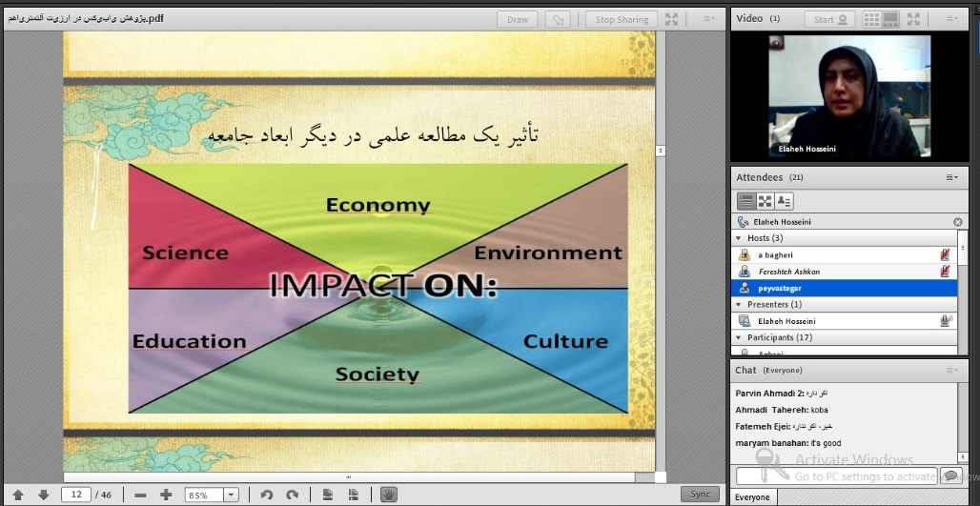Click the Society label on slide
The image size is (980, 506).
(377, 374)
